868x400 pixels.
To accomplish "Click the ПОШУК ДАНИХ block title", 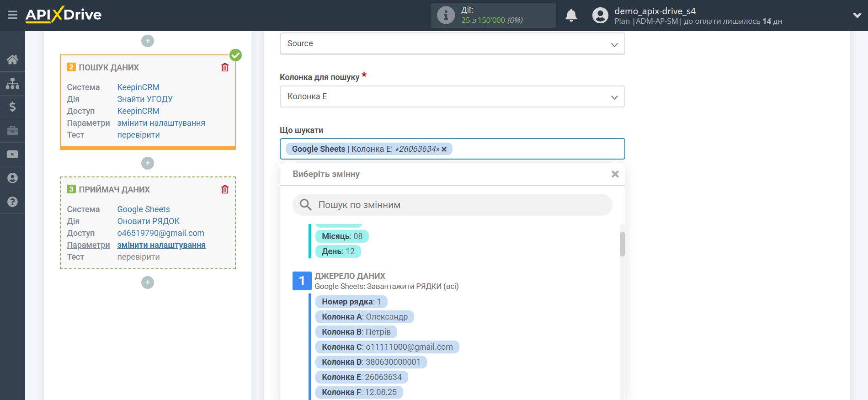I will pyautogui.click(x=109, y=68).
